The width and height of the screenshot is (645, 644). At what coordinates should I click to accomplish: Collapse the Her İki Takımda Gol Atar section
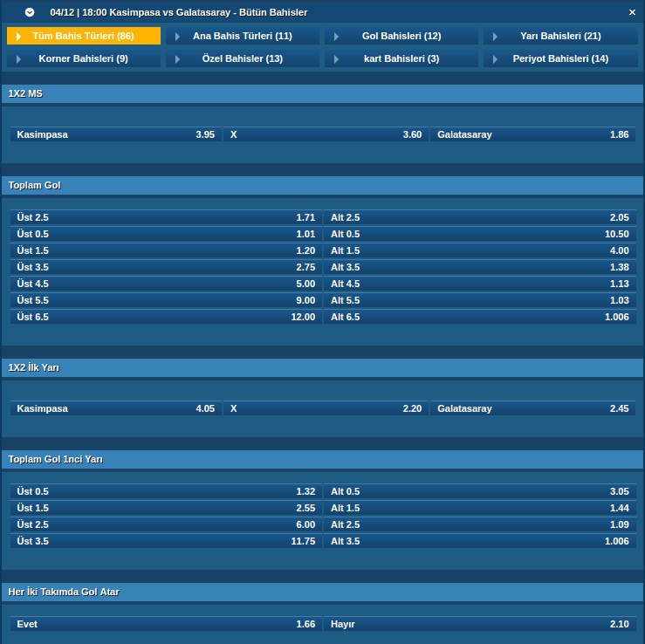coord(323,592)
